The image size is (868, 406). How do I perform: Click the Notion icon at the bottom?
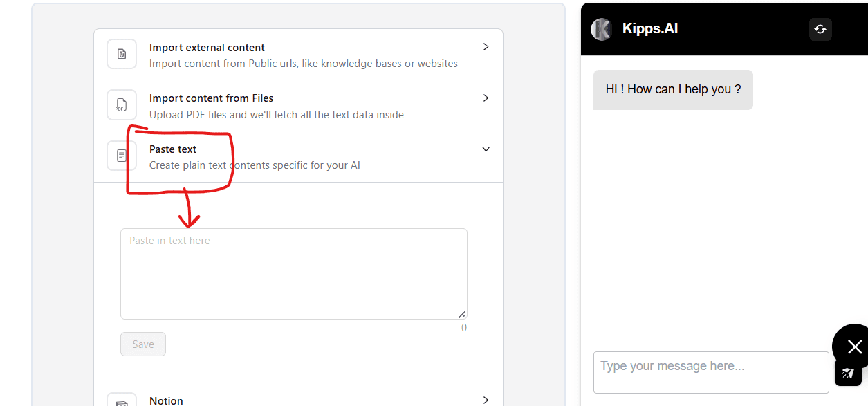[122, 403]
